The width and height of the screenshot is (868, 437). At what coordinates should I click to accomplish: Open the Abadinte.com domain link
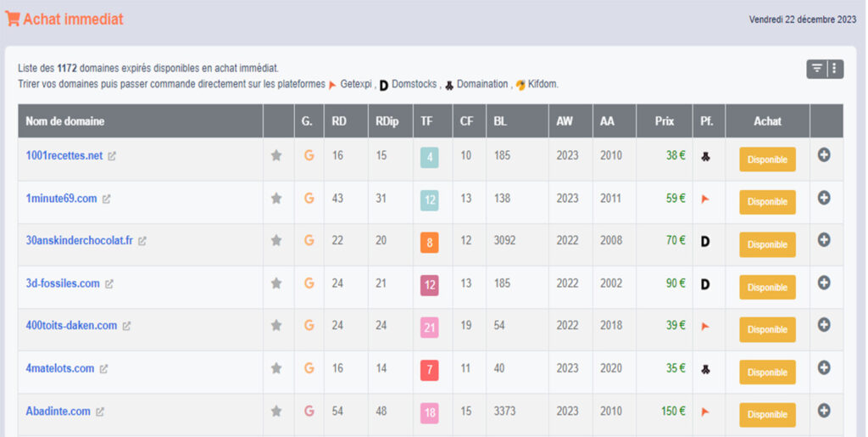[58, 412]
